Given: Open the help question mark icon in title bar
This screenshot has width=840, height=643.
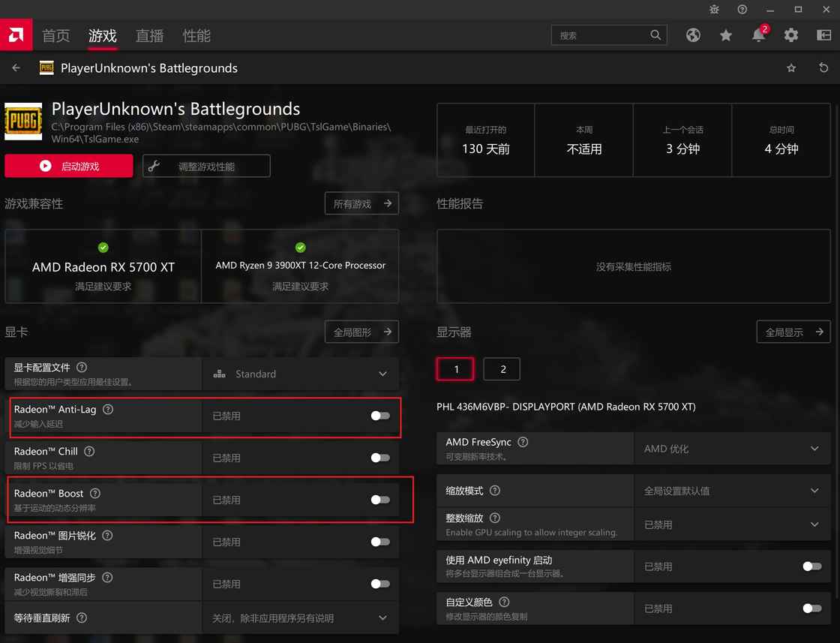Looking at the screenshot, I should (742, 9).
